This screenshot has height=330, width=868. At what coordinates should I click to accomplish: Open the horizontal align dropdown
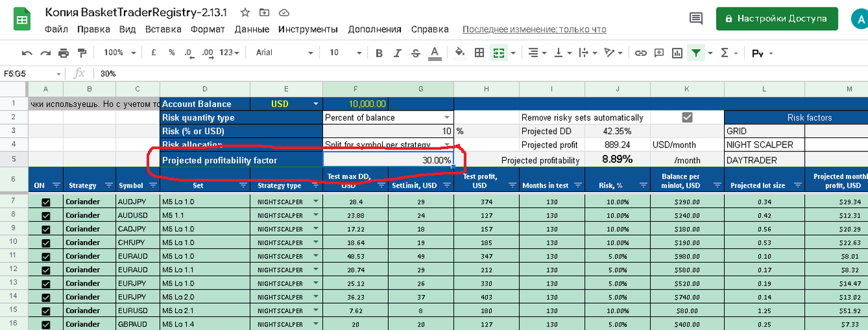(536, 53)
